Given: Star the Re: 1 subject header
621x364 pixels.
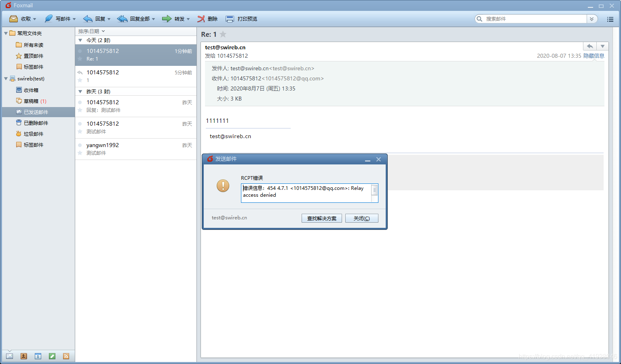Looking at the screenshot, I should (x=223, y=34).
